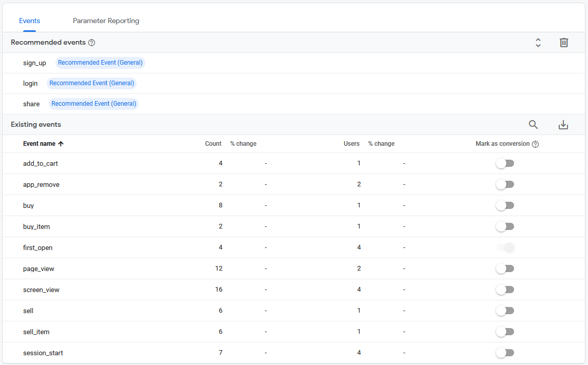Select the Events tab
Viewport: 588px width, 365px height.
[x=29, y=21]
